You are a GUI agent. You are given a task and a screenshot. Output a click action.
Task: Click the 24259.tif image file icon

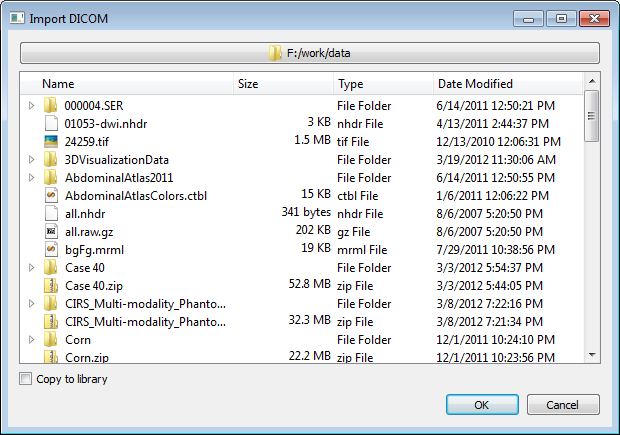[51, 142]
